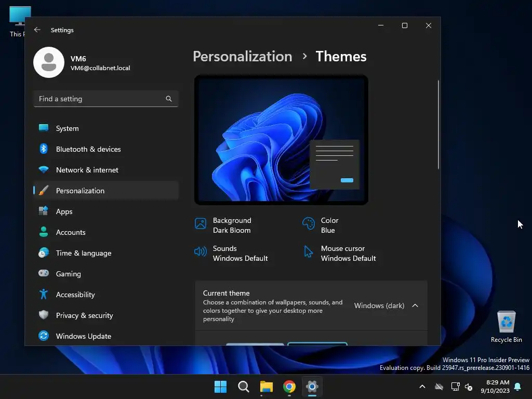
Task: Click the cloud sync tray icon
Action: (439, 387)
